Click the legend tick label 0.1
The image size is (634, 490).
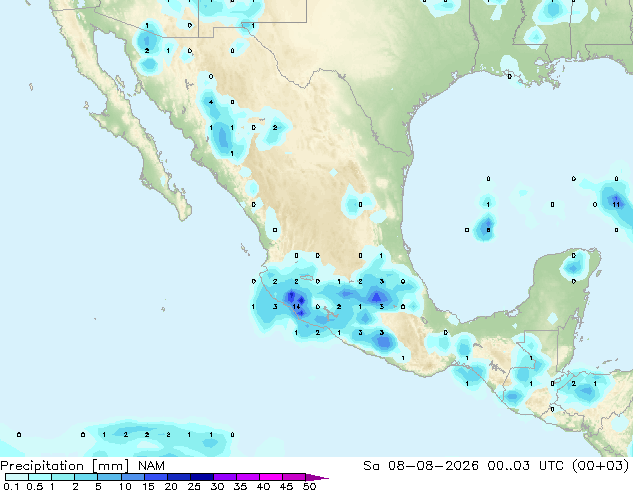(x=11, y=486)
